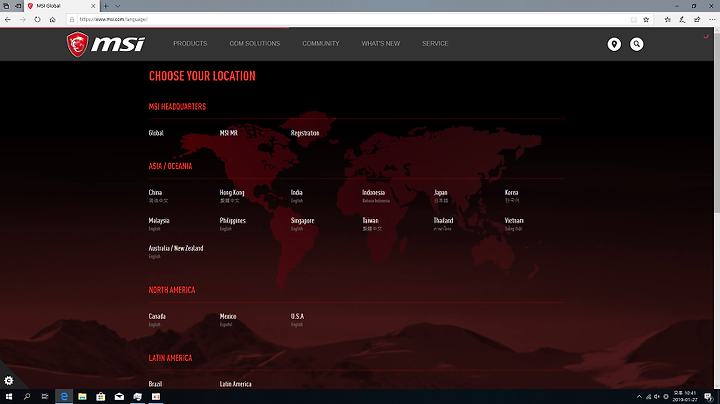
Task: Click the browser home icon
Action: [52, 19]
